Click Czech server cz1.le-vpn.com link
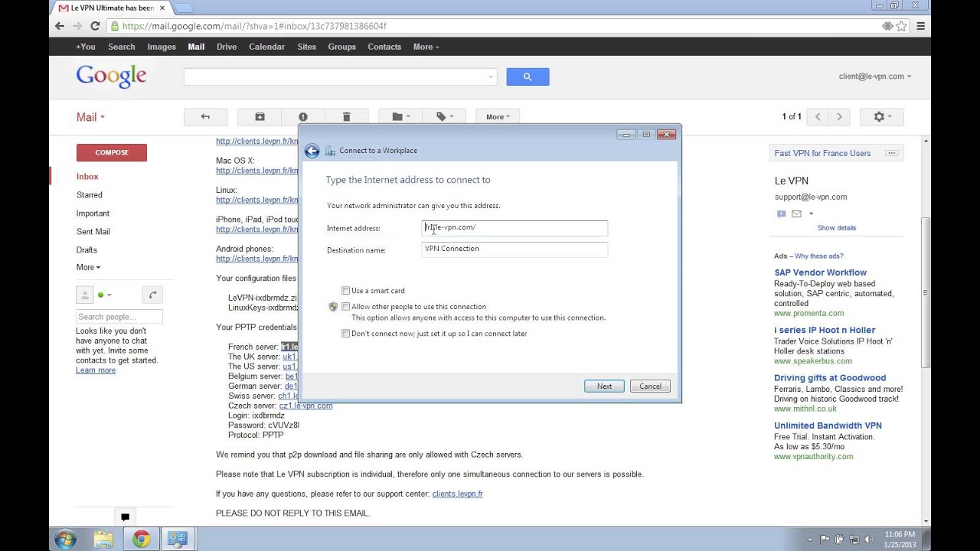 [305, 406]
